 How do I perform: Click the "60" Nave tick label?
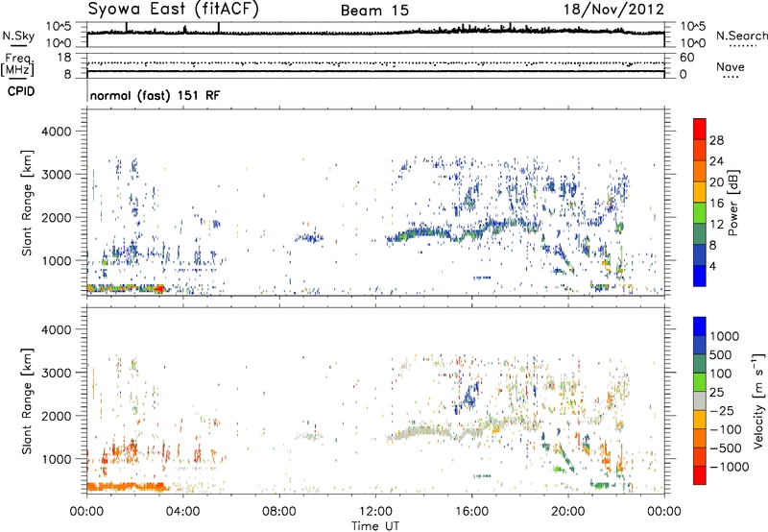tap(687, 58)
